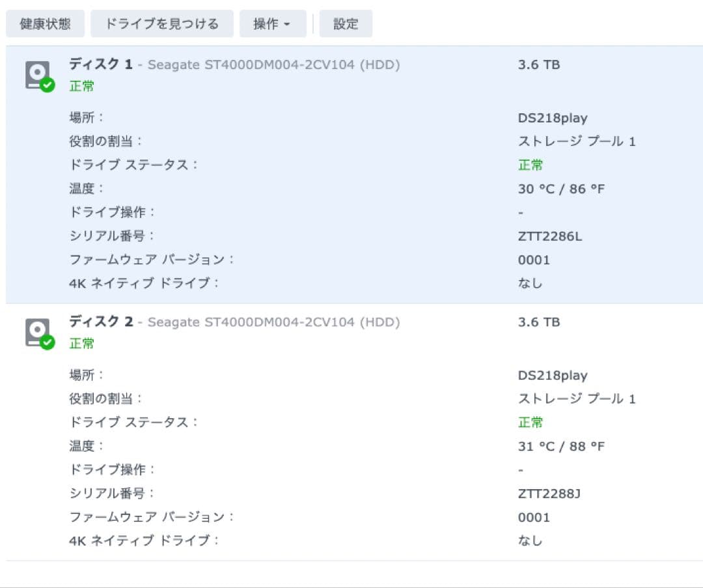
Task: Click ドライブを見つける to locate the drive
Action: click(161, 23)
